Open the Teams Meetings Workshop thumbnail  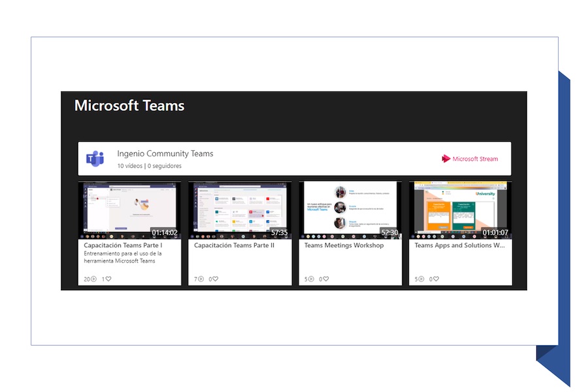pyautogui.click(x=350, y=210)
